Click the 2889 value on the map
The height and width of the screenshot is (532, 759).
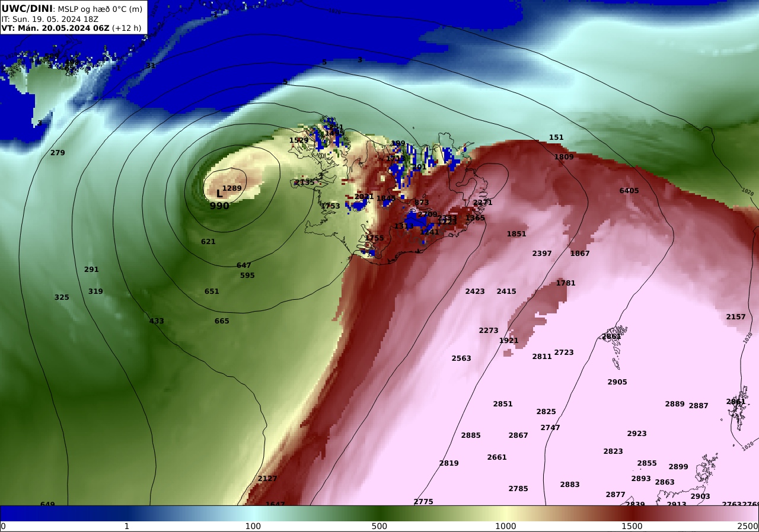pyautogui.click(x=675, y=404)
